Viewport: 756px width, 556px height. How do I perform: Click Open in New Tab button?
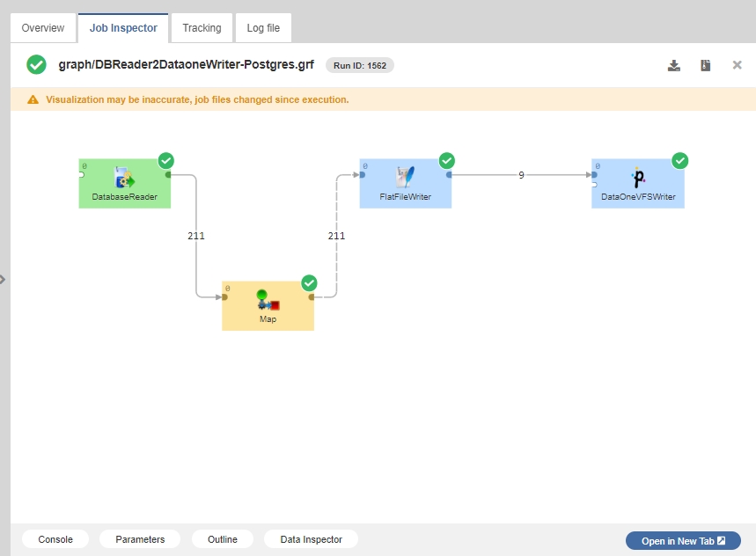click(683, 540)
